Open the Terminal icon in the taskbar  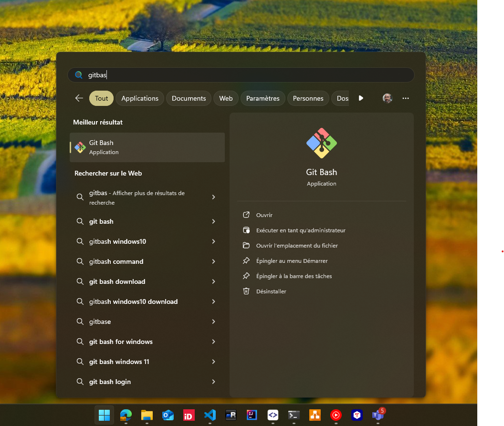(294, 415)
